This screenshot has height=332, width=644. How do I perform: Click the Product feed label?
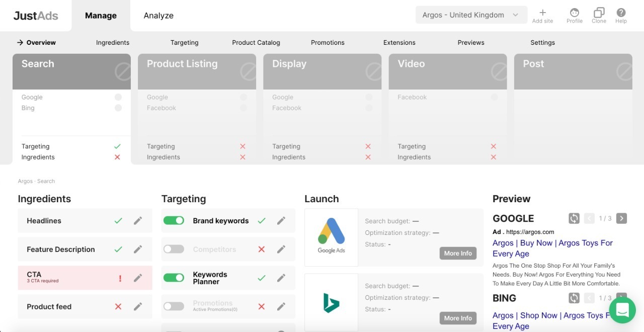pos(49,307)
